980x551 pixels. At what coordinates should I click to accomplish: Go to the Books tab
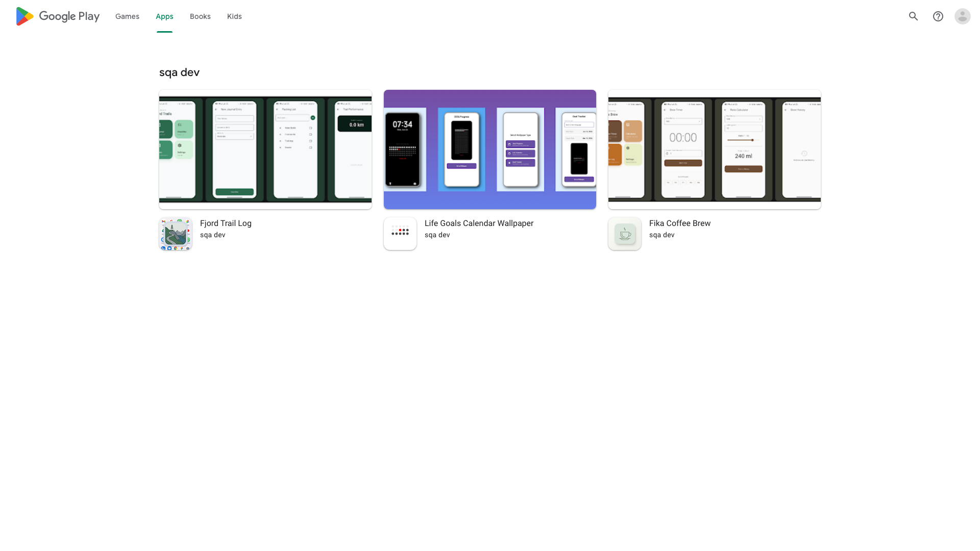[200, 16]
